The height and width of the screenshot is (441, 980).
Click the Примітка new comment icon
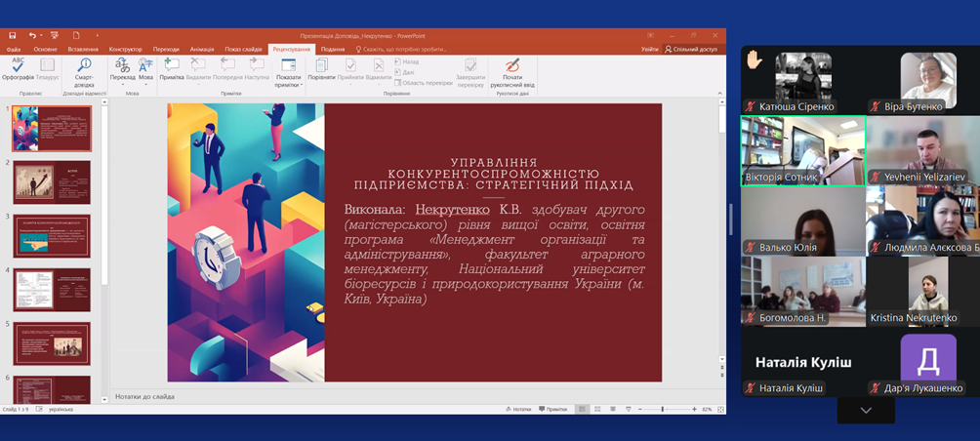[172, 69]
